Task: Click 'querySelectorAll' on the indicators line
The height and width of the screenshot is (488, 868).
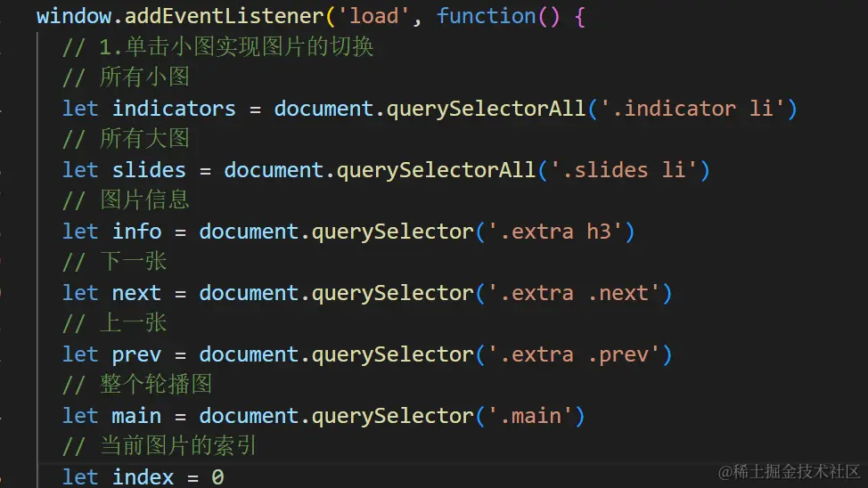Action: [x=486, y=109]
